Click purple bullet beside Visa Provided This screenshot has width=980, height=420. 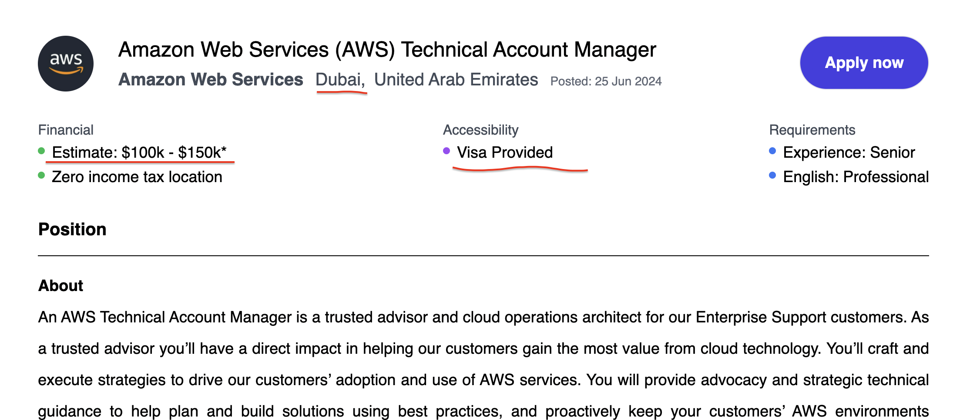(x=446, y=151)
